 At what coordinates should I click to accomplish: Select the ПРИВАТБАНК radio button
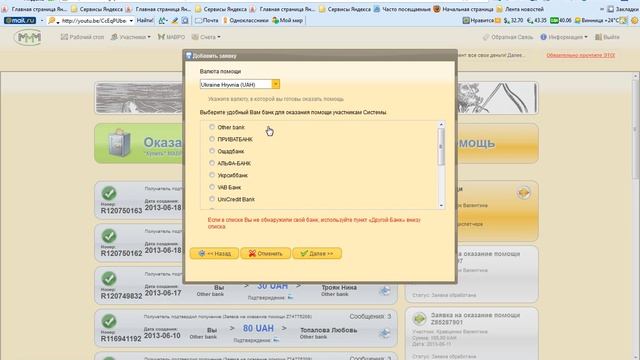click(x=212, y=139)
